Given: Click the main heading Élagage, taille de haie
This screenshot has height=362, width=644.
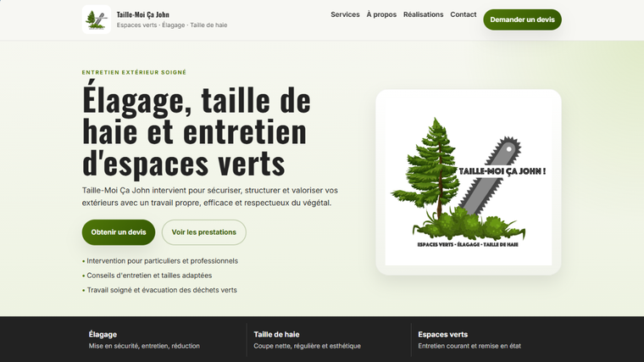Looking at the screenshot, I should pyautogui.click(x=197, y=131).
